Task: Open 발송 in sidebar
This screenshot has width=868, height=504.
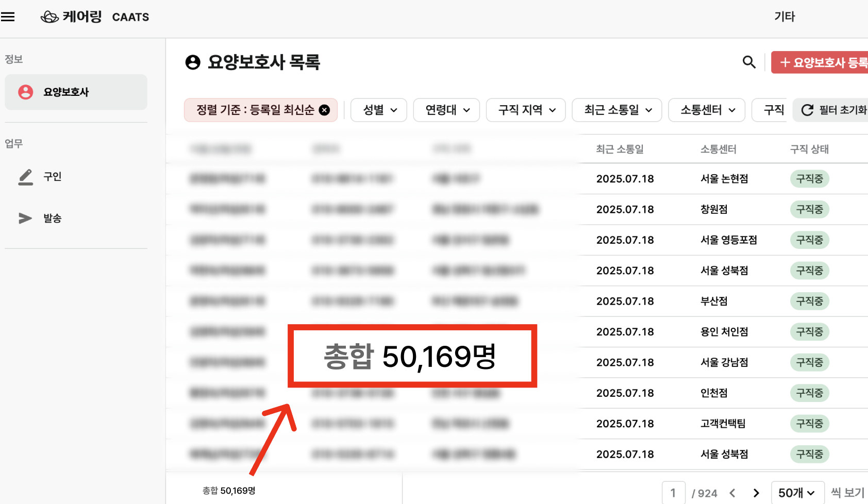Action: [x=52, y=218]
